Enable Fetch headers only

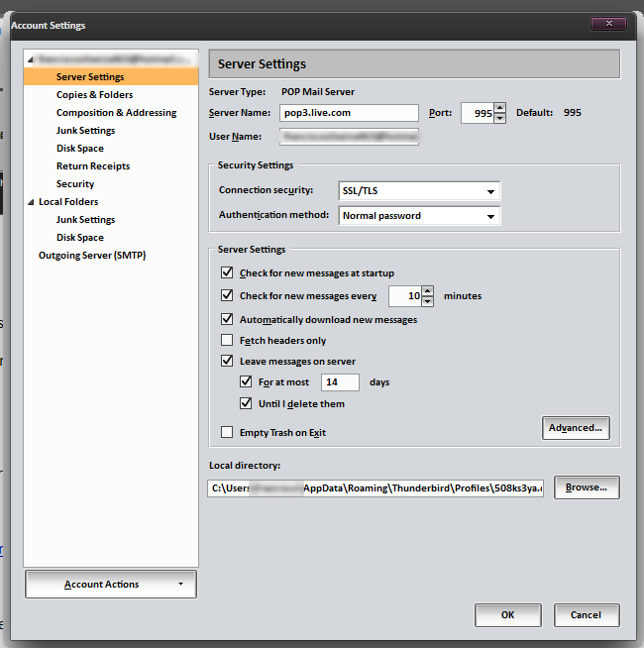(227, 340)
